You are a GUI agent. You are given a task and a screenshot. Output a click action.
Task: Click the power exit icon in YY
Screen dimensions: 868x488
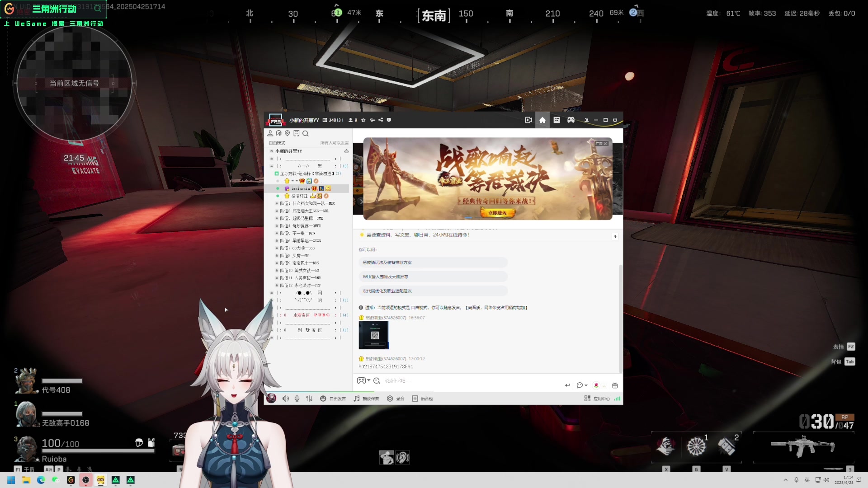coord(615,120)
